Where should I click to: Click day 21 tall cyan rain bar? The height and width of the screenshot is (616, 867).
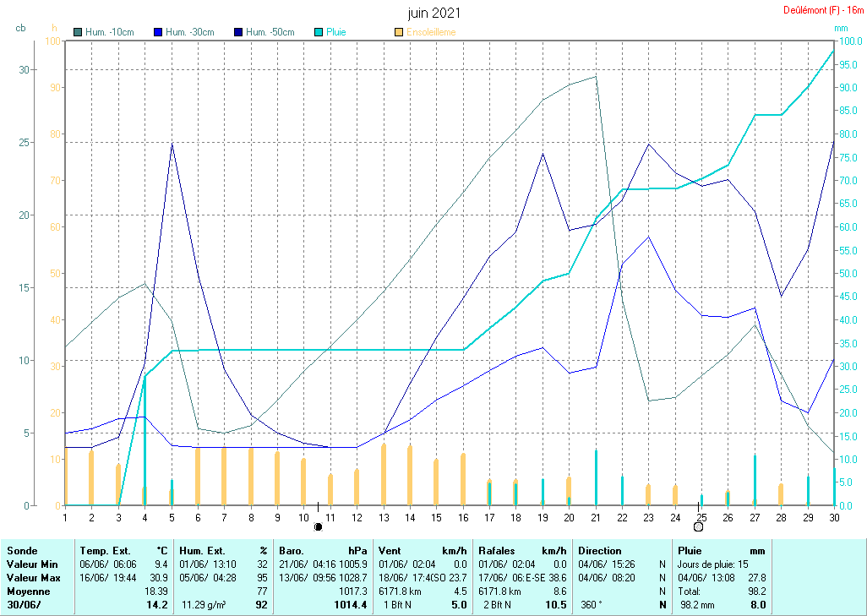click(x=596, y=477)
